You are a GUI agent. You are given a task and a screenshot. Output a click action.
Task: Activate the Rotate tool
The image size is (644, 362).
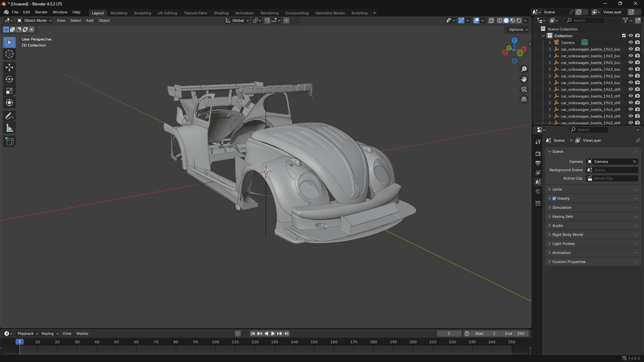point(9,79)
